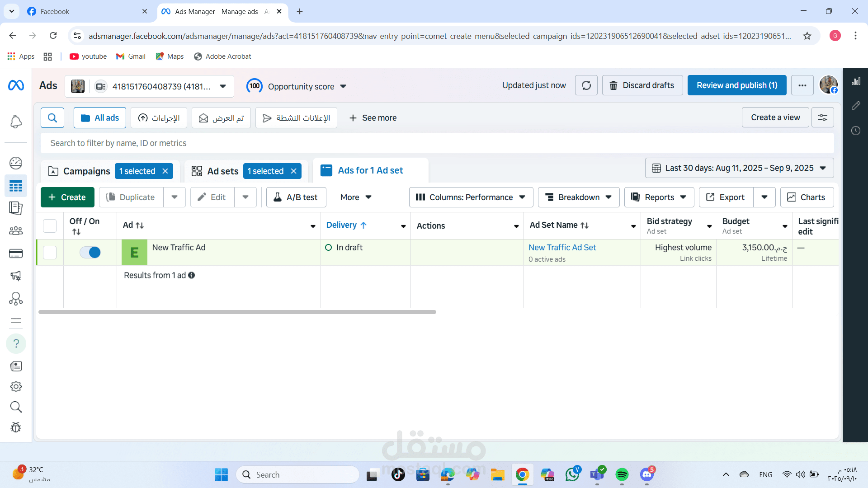Image resolution: width=868 pixels, height=488 pixels.
Task: Toggle off the New Traffic Ad switch
Action: [90, 252]
